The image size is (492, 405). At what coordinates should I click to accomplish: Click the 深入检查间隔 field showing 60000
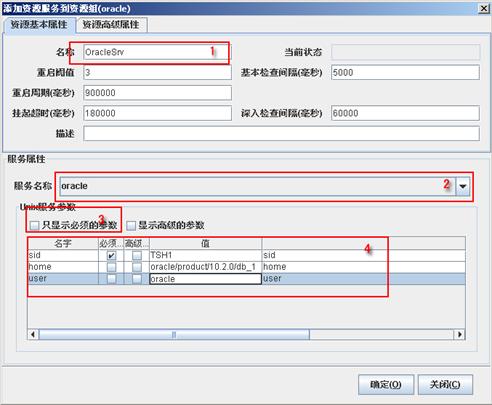click(x=405, y=113)
